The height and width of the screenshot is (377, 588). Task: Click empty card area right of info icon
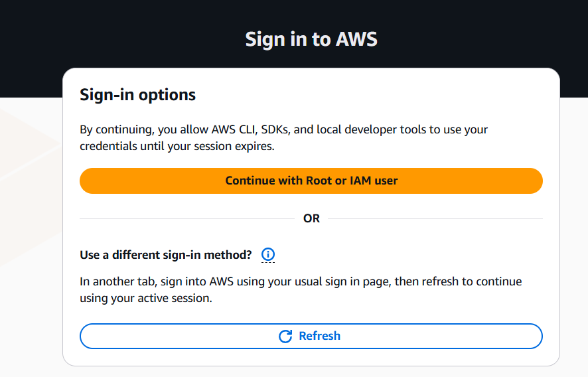[411, 254]
